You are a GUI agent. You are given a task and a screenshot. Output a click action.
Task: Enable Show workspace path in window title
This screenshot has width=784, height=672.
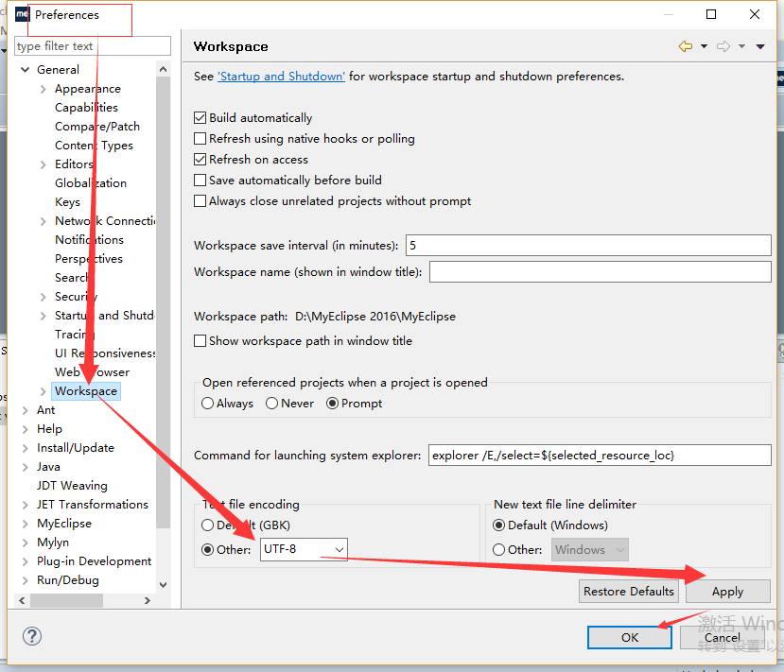(x=200, y=341)
